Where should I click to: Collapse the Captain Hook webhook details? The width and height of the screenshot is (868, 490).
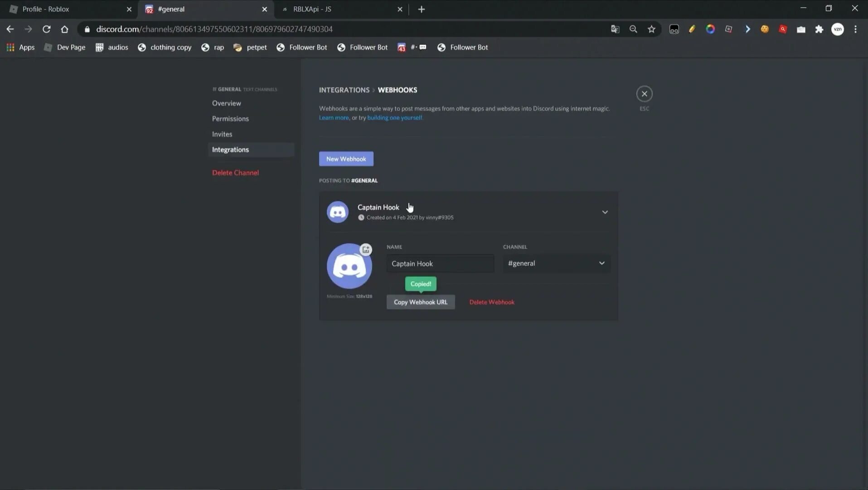coord(605,211)
